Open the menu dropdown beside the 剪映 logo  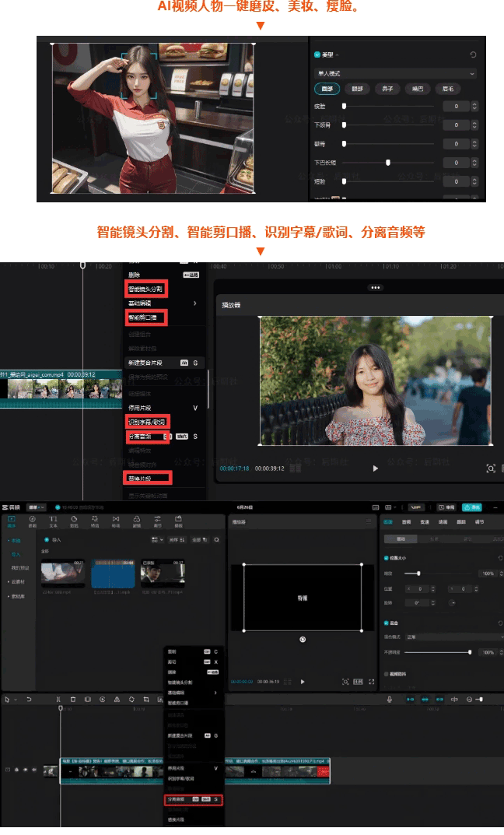36,507
